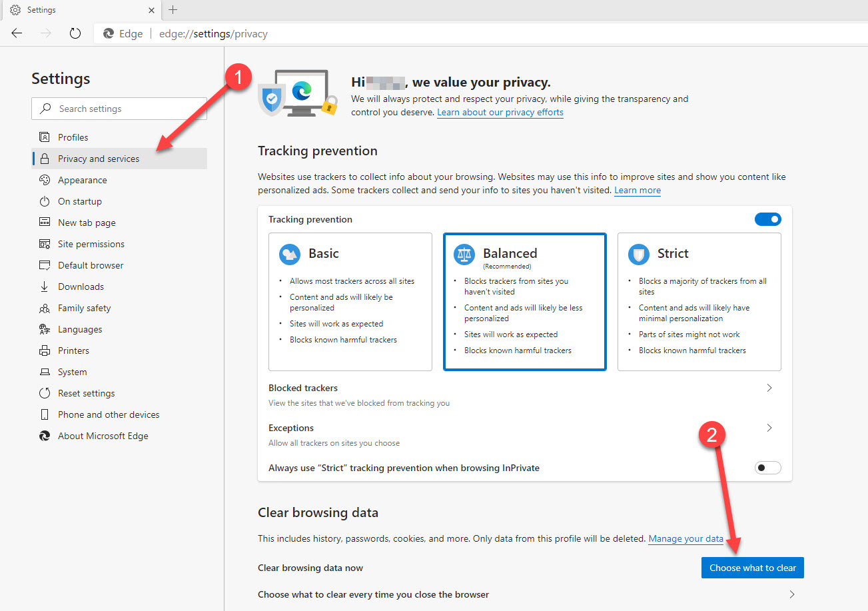Click the Appearance palette icon
The image size is (868, 611).
point(45,180)
